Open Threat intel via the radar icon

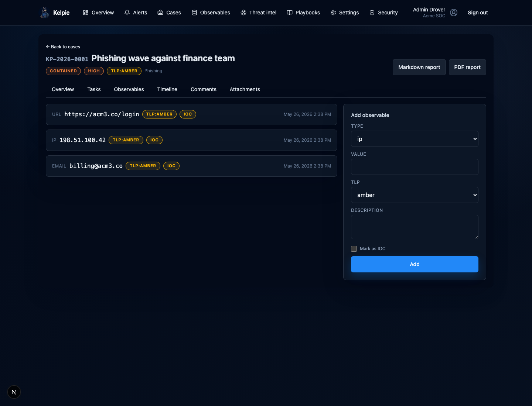coord(243,13)
